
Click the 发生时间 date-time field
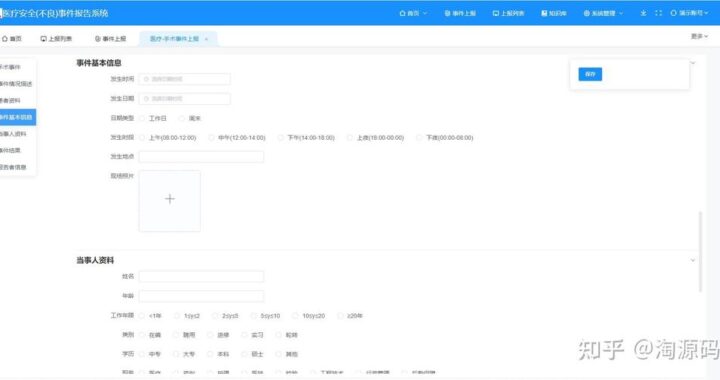coord(185,79)
